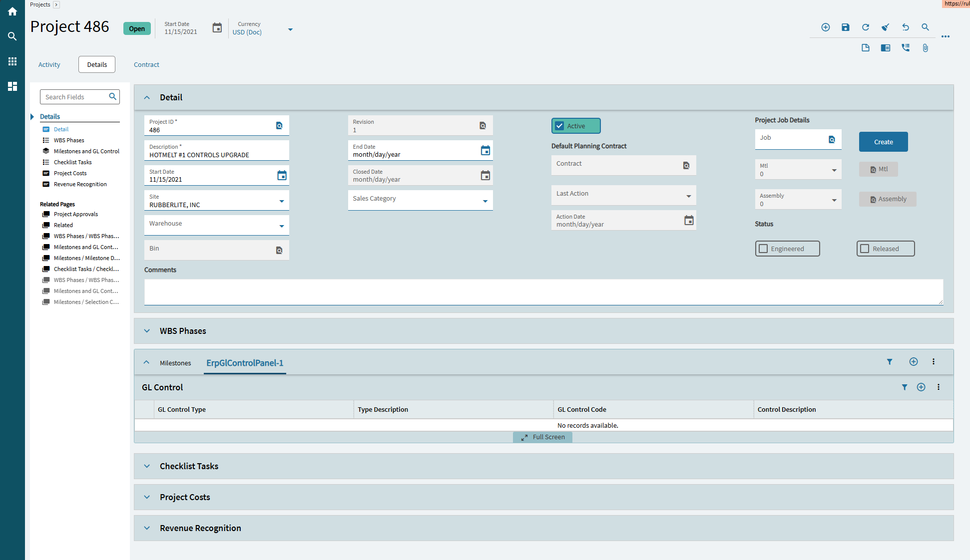This screenshot has height=560, width=970.
Task: Uncheck the Active checkbox
Action: pos(560,126)
